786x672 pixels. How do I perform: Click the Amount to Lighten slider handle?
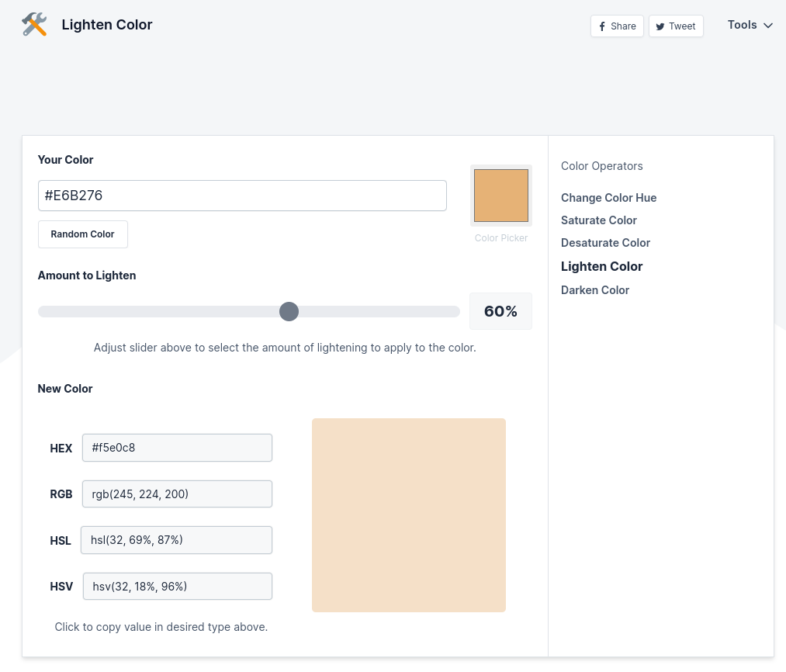click(x=289, y=311)
